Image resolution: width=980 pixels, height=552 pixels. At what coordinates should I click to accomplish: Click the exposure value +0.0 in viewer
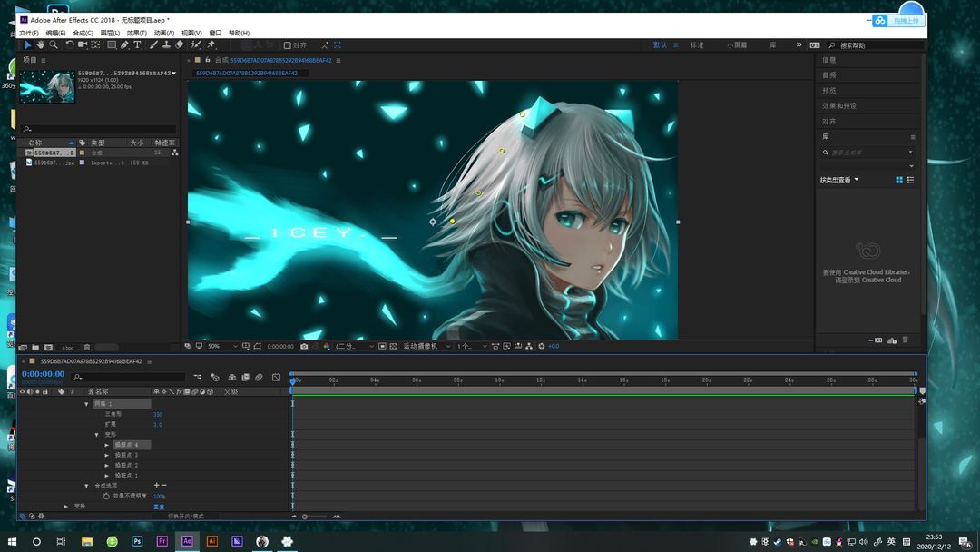pyautogui.click(x=554, y=346)
